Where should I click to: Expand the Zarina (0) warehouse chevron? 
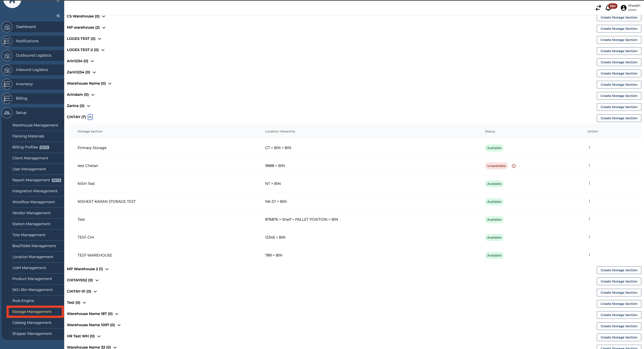89,106
